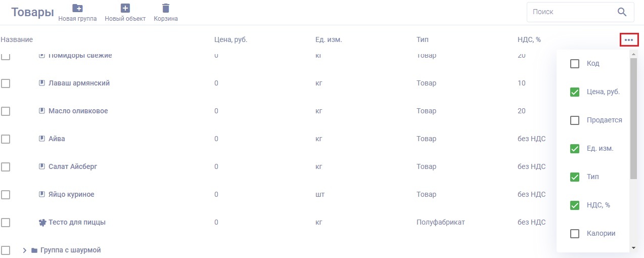Screen dimensions: 644x258
Task: Click the three-dots column settings icon
Action: point(629,40)
